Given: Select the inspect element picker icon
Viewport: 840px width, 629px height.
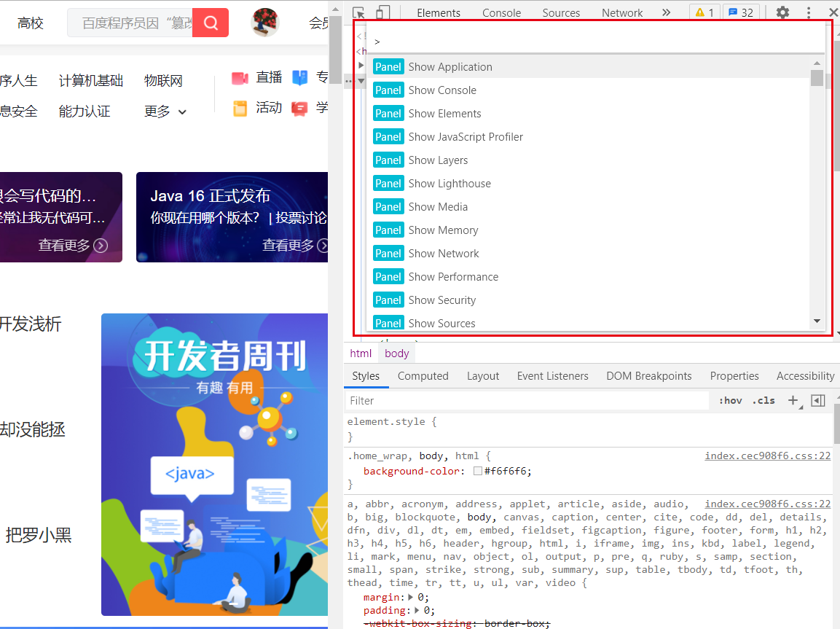Looking at the screenshot, I should (x=358, y=12).
